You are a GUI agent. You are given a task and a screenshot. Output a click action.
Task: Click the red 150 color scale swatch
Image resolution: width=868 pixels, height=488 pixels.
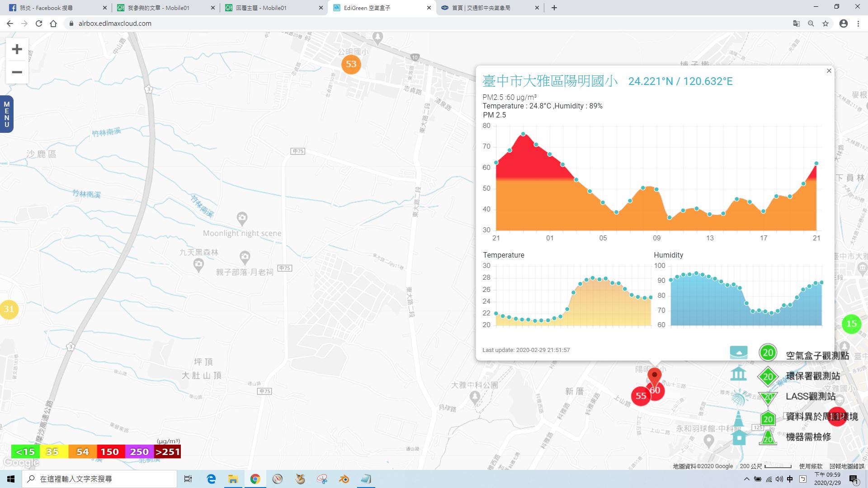point(110,452)
